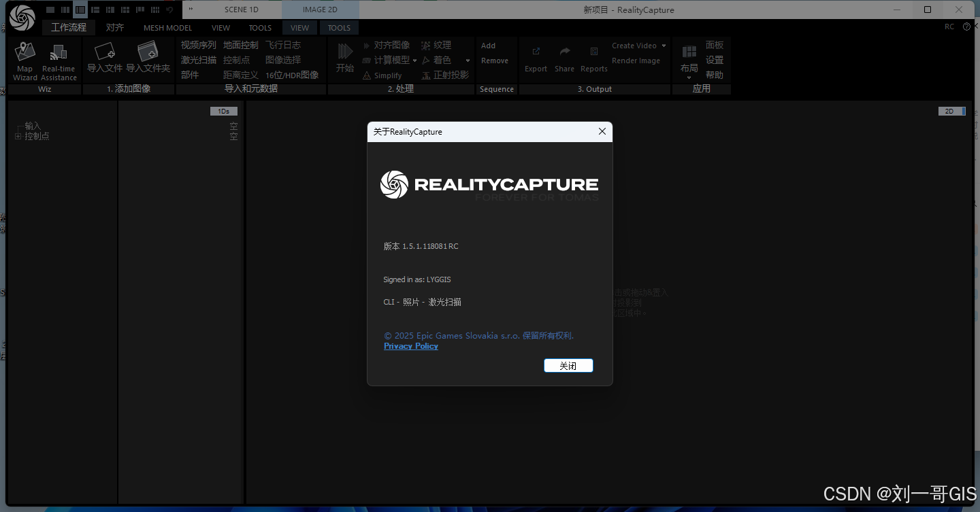
Task: Click 视频序列 video sequence
Action: click(x=199, y=45)
